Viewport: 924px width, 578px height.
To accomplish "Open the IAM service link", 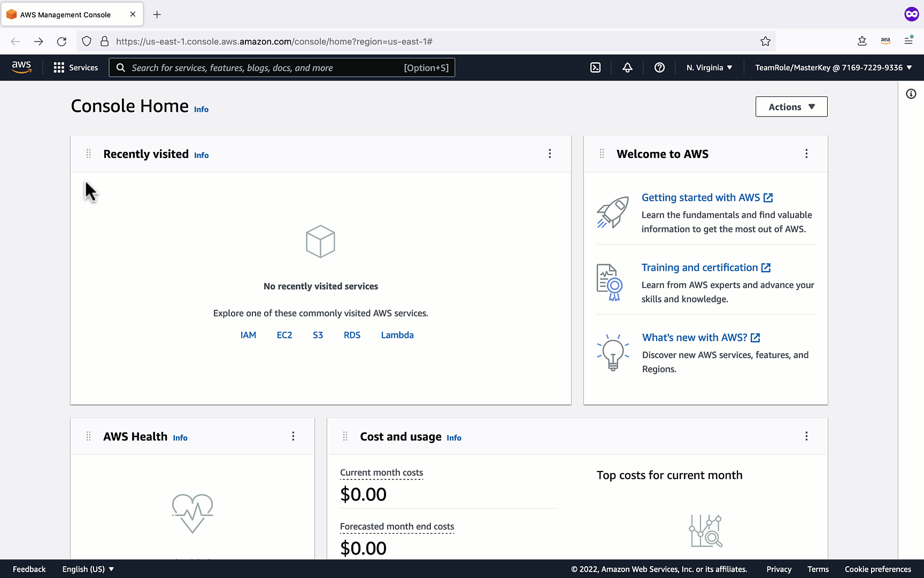I will coord(248,335).
